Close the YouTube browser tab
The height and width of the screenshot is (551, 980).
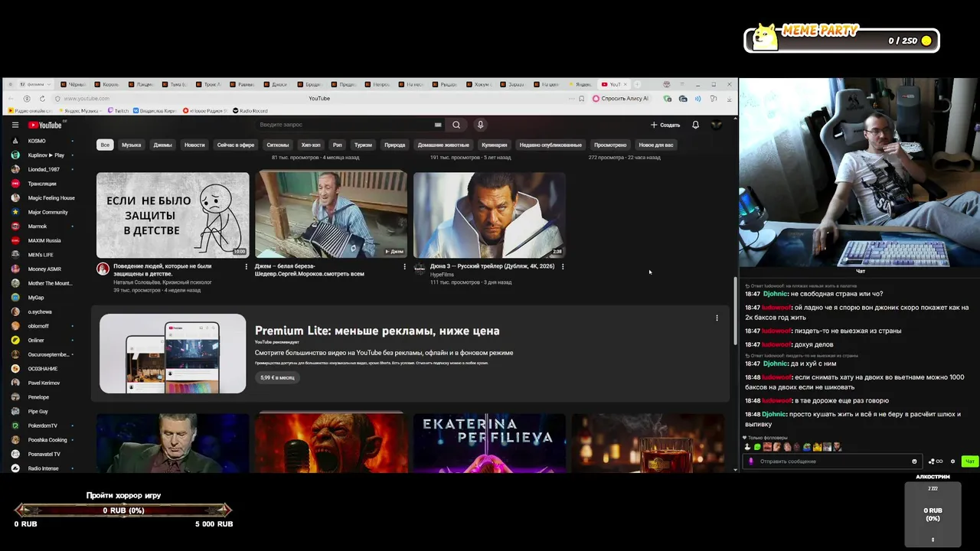point(626,84)
